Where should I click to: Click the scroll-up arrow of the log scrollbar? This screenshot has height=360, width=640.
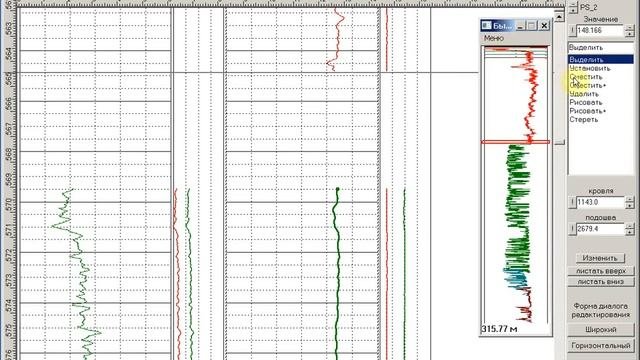coord(559,16)
